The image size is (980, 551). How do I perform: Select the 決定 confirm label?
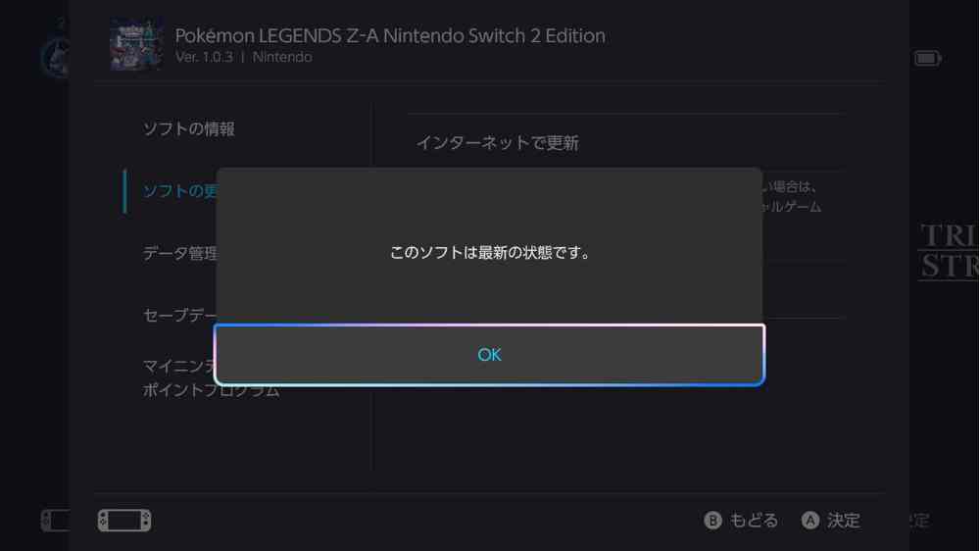pos(844,521)
